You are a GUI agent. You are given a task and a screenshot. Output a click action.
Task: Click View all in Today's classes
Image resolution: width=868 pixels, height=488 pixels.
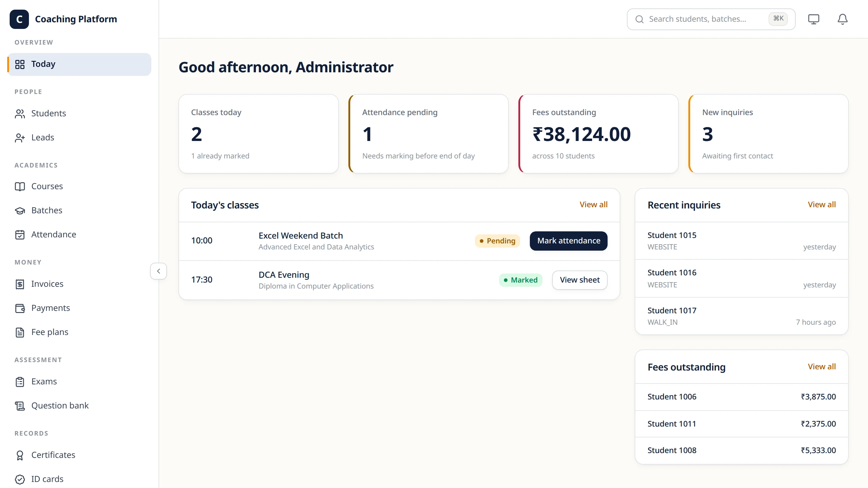(x=593, y=205)
